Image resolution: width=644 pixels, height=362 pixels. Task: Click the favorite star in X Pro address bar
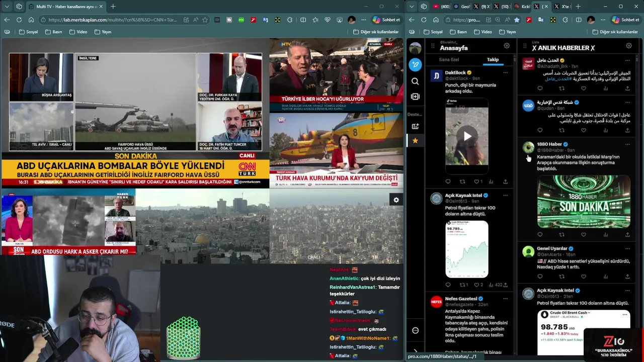coord(517,20)
